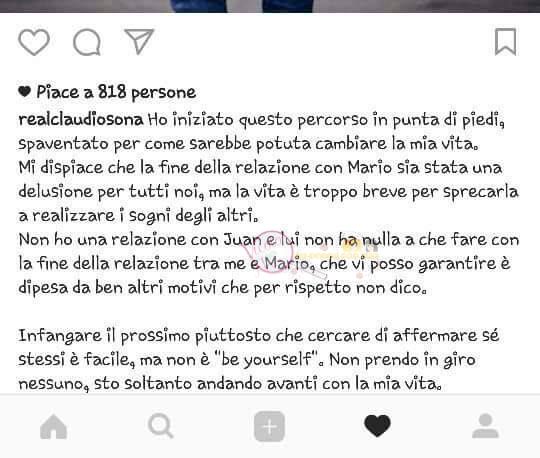The image size is (540, 458).
Task: Open the realclaudiosona profile from the caption username
Action: (x=81, y=120)
